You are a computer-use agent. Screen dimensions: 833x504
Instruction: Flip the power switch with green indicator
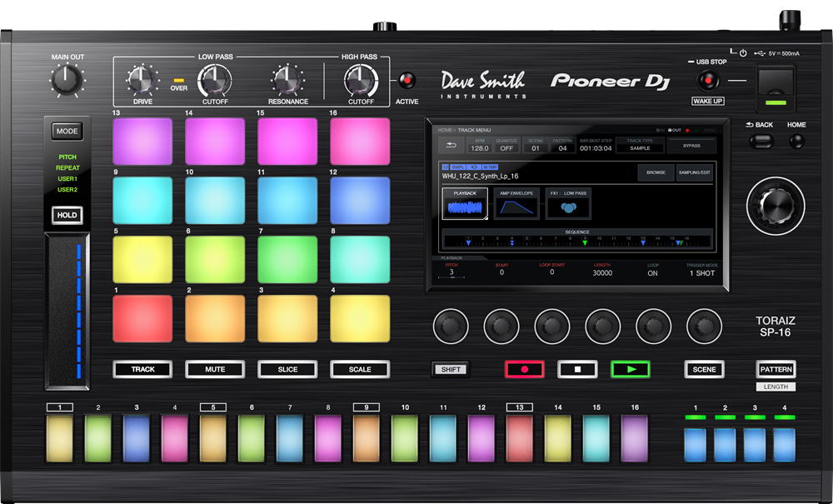tap(776, 87)
